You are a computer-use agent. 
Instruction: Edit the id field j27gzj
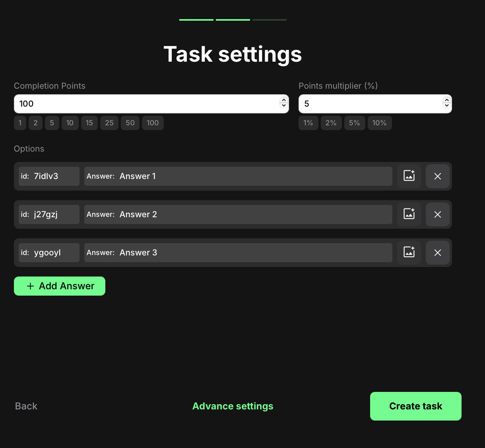pos(49,214)
